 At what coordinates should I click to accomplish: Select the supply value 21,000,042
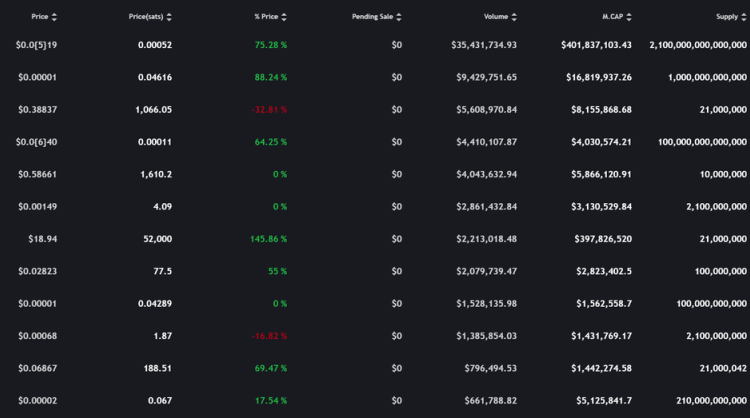tap(723, 368)
